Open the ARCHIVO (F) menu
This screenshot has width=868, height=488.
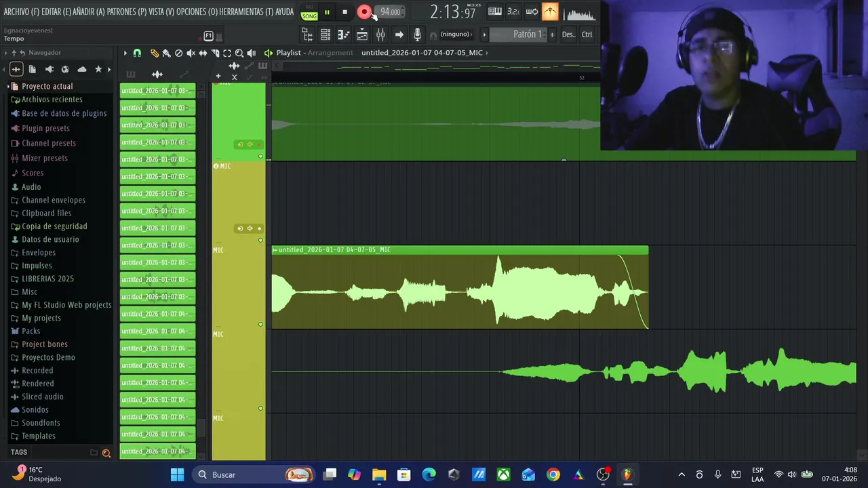21,12
